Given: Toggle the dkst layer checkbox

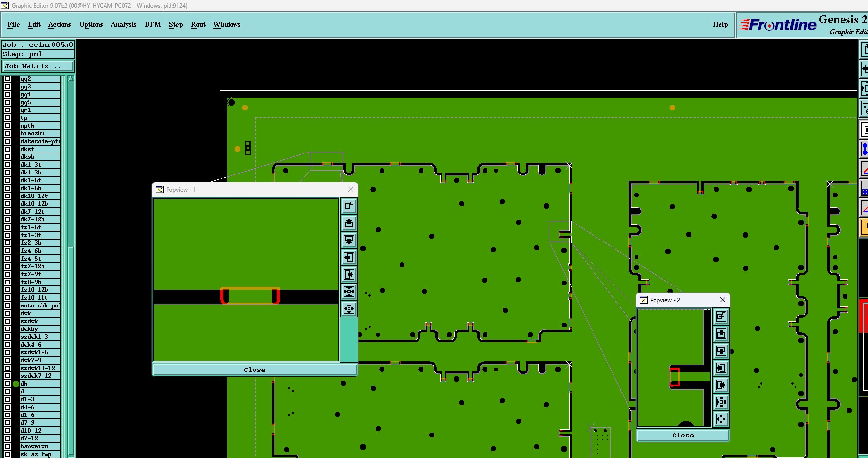Looking at the screenshot, I should tap(8, 149).
